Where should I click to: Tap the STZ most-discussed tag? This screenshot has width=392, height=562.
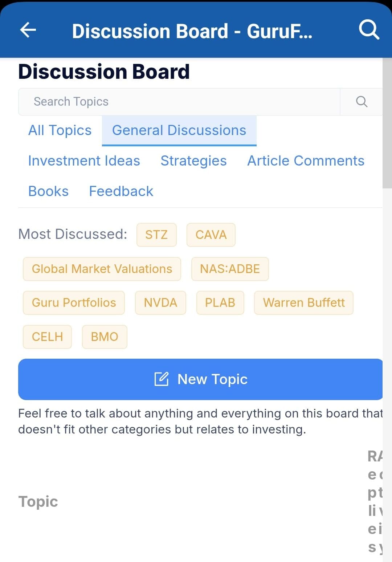click(156, 235)
